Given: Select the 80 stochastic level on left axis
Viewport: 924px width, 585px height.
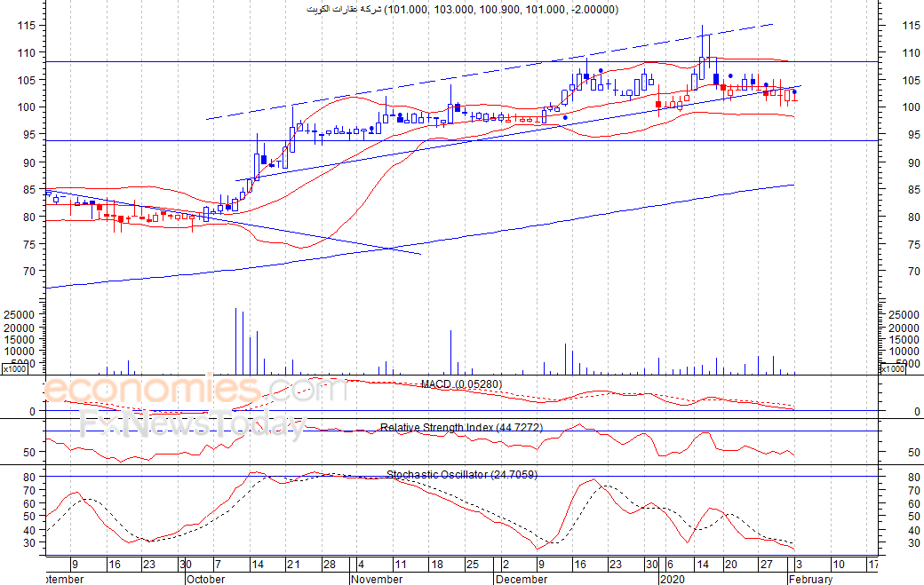Looking at the screenshot, I should (x=29, y=477).
